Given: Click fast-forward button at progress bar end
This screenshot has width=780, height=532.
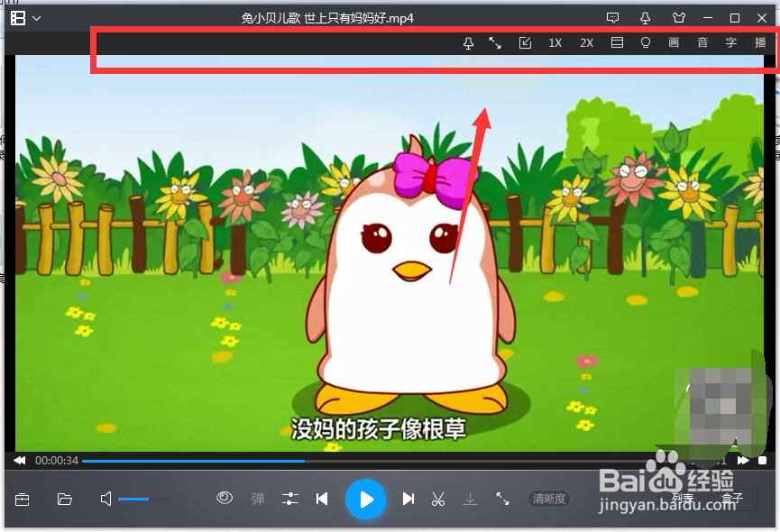Looking at the screenshot, I should (x=743, y=461).
